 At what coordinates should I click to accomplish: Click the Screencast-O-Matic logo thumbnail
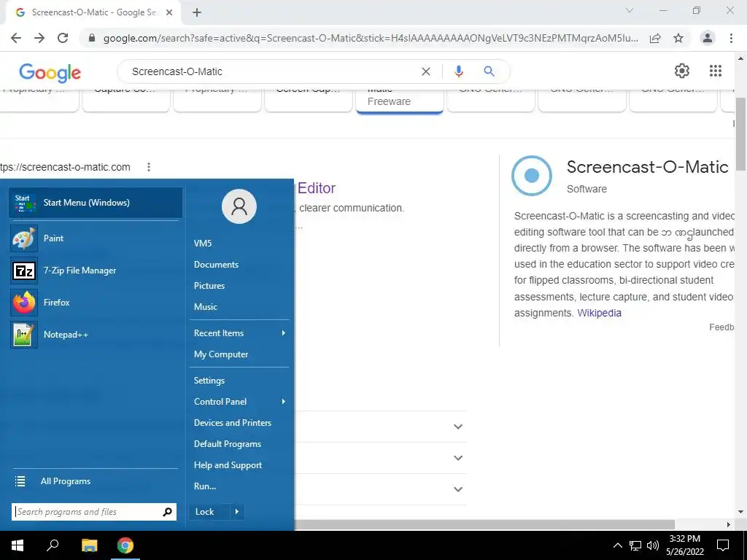[532, 176]
